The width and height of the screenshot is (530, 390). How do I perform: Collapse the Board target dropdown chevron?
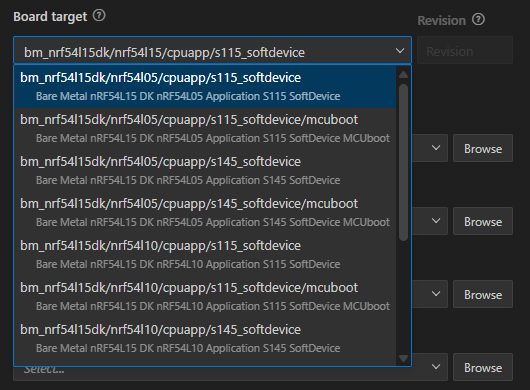click(x=400, y=51)
